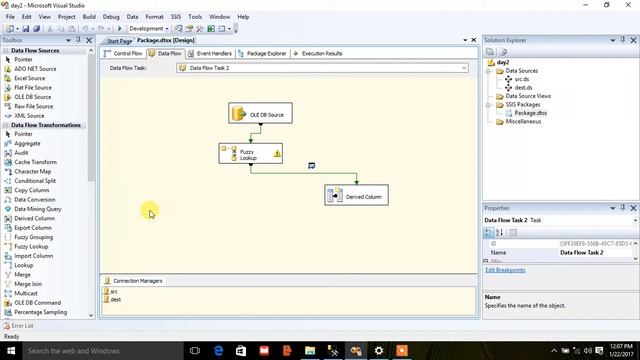The width and height of the screenshot is (640, 360).
Task: Switch to the Event Handlers tab
Action: [x=210, y=53]
